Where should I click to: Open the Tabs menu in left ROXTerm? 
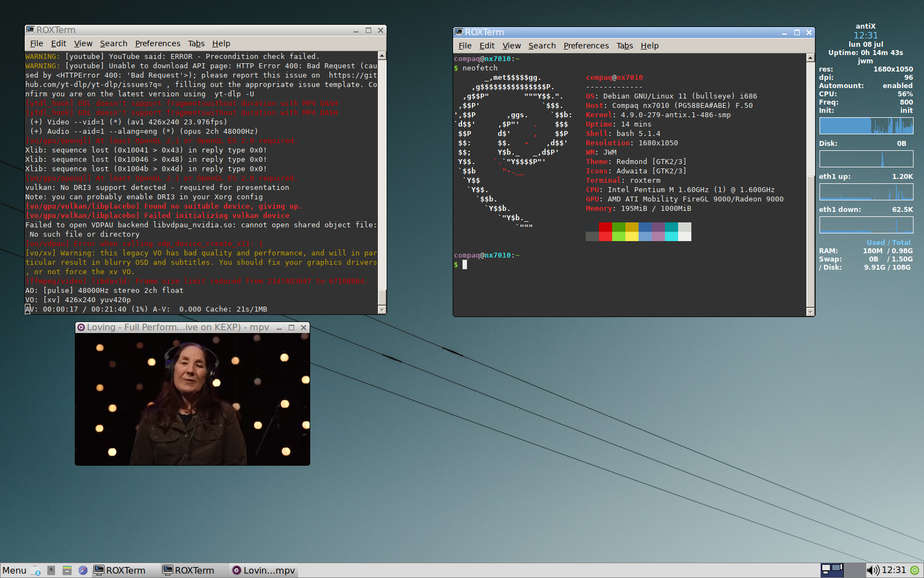click(196, 43)
